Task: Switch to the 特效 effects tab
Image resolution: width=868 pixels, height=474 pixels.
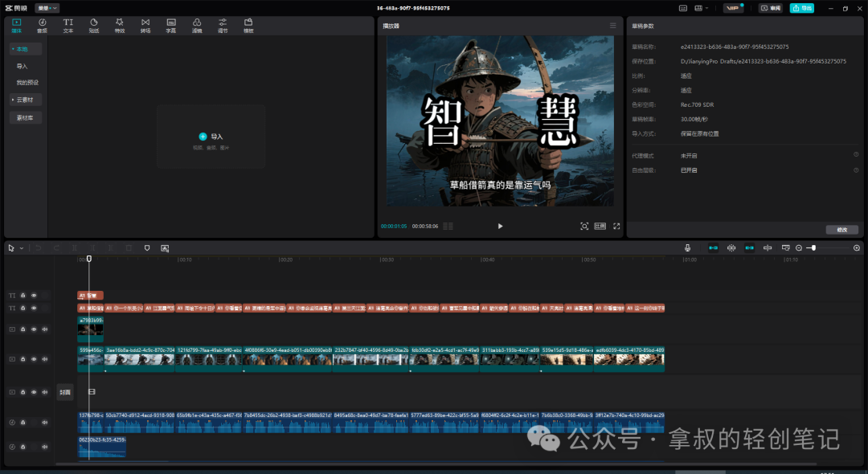Action: [x=120, y=26]
